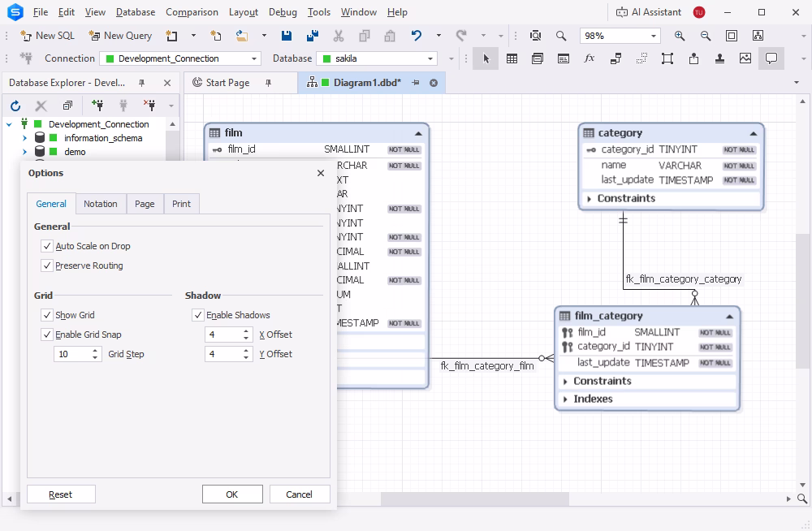Click the diagram horizontal scrollbar thumb
812x531 pixels.
pos(475,499)
